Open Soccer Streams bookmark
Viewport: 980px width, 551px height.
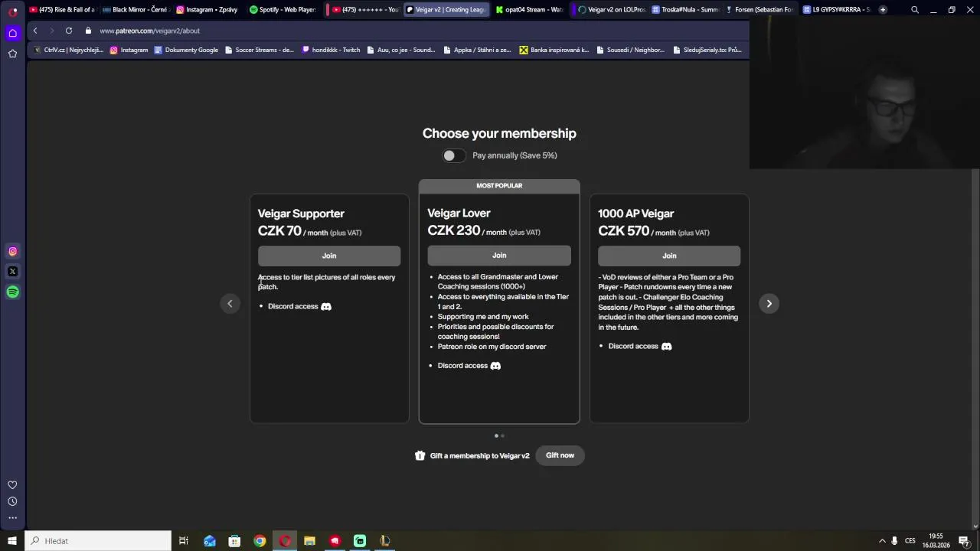[x=259, y=50]
